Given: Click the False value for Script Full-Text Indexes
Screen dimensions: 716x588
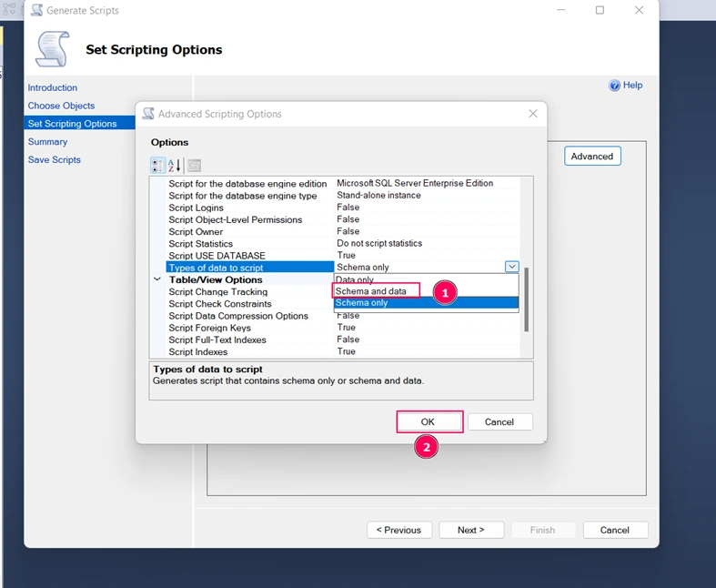Looking at the screenshot, I should click(x=348, y=339).
